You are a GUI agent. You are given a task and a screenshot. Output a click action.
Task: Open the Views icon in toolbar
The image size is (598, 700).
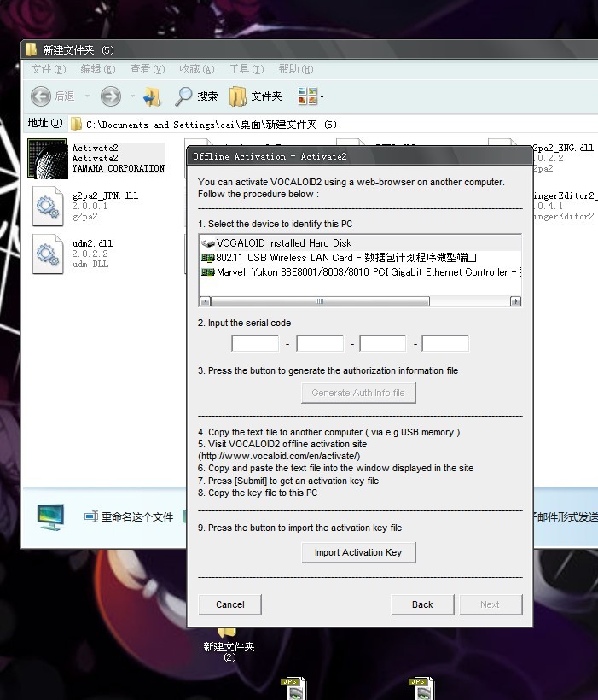307,96
